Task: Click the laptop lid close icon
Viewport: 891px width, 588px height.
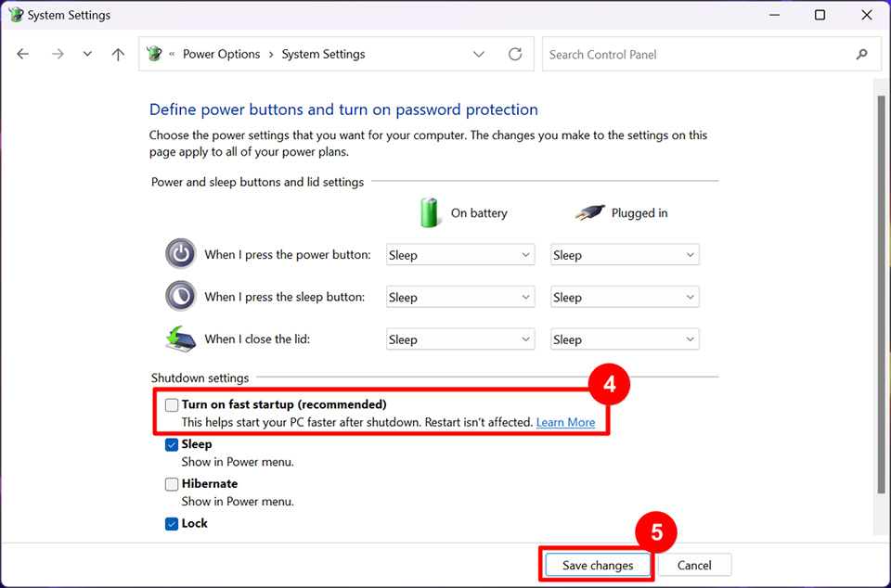Action: point(181,339)
